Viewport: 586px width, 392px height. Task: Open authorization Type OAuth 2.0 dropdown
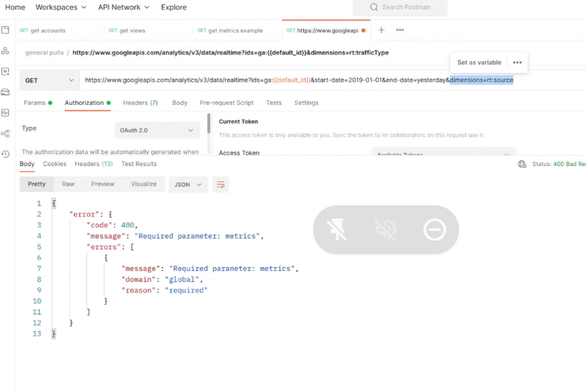point(157,131)
